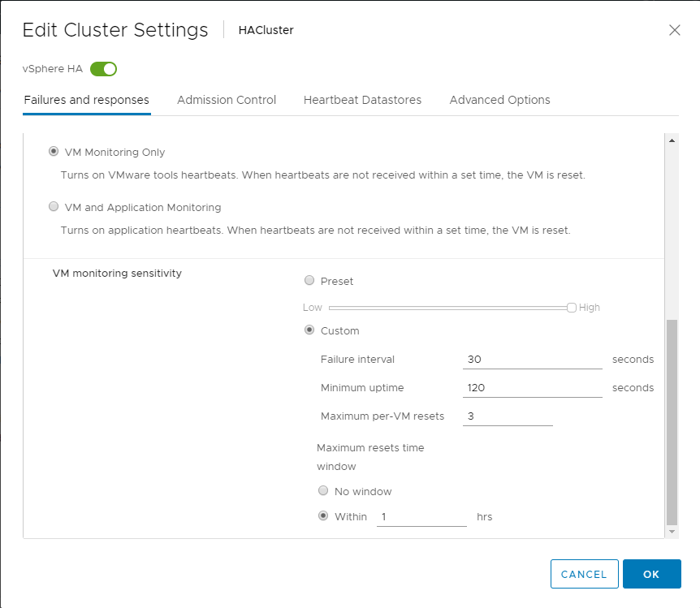
Task: Click the Within hours input showing 1
Action: (x=421, y=516)
